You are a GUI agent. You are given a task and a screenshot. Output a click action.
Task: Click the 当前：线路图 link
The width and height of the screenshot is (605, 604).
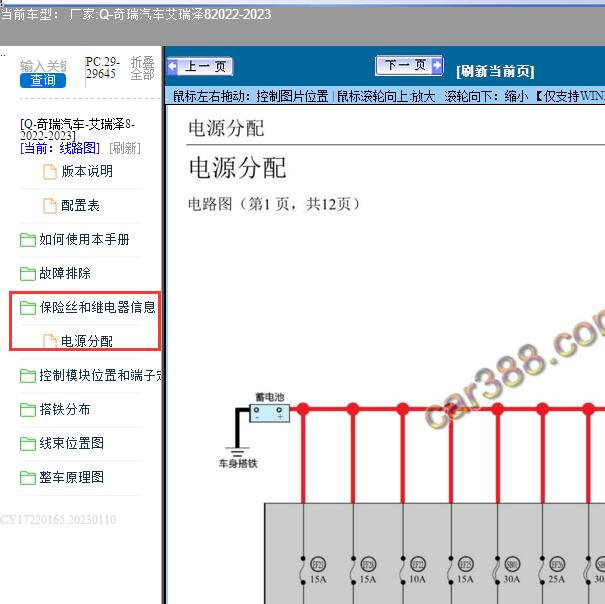[x=60, y=148]
